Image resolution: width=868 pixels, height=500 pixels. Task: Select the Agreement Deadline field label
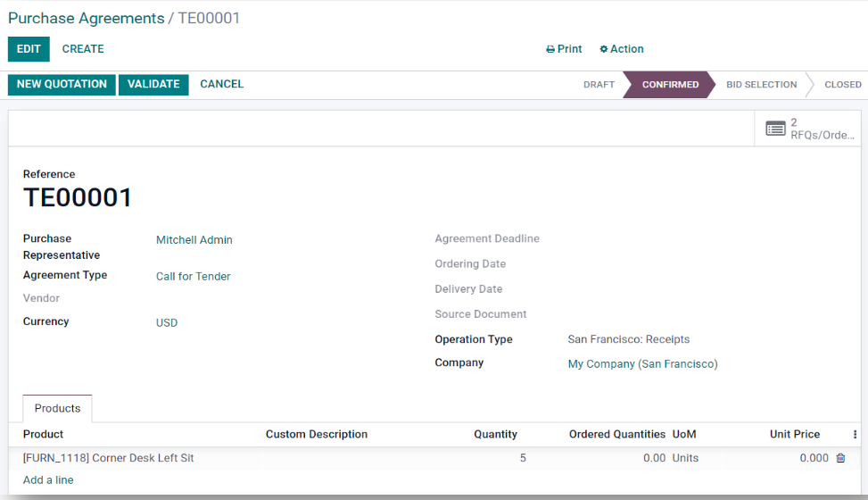coord(486,238)
